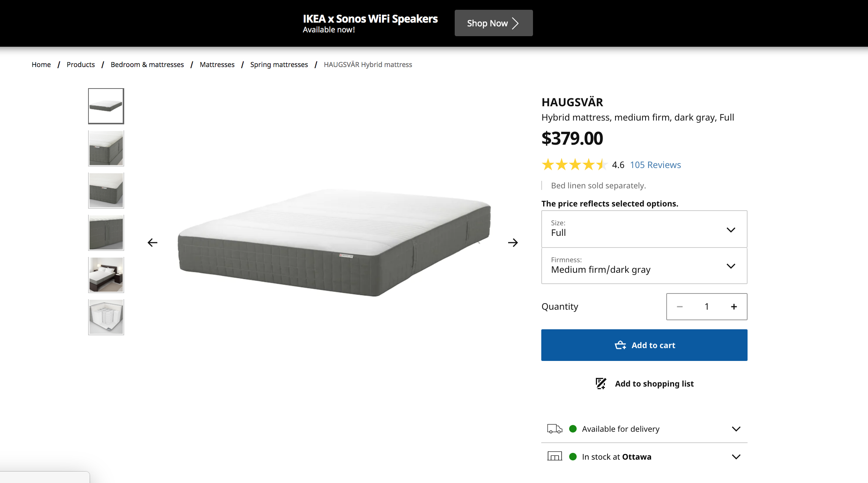Navigate to Spring mattresses breadcrumb
868x483 pixels.
click(279, 64)
